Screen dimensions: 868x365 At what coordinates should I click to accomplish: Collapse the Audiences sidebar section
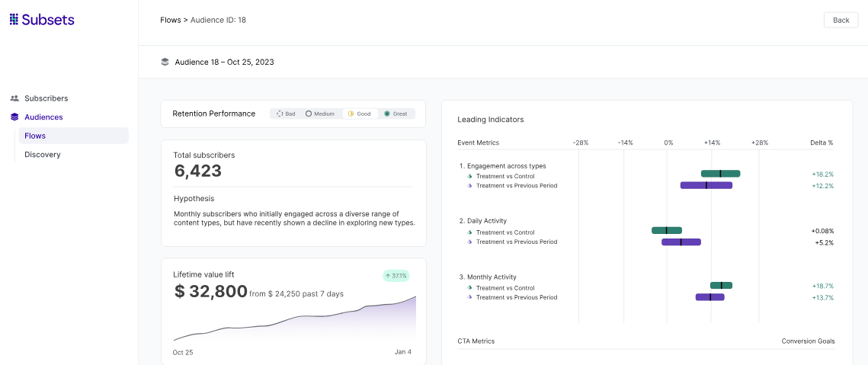pyautogui.click(x=43, y=117)
